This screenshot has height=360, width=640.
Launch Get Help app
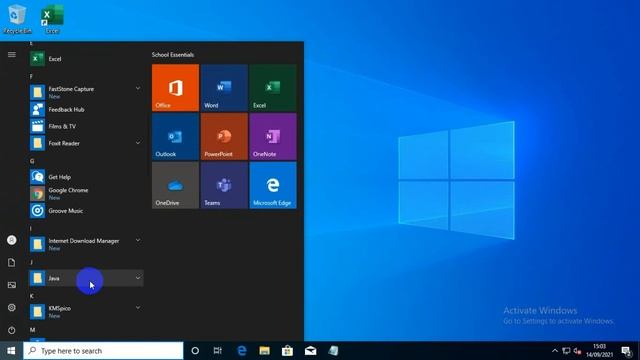(86, 177)
